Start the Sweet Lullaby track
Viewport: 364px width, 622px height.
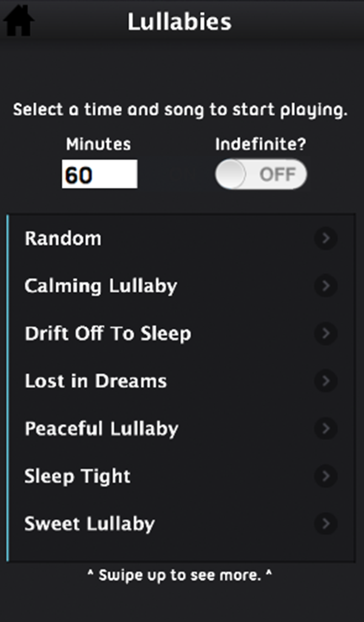pos(90,524)
